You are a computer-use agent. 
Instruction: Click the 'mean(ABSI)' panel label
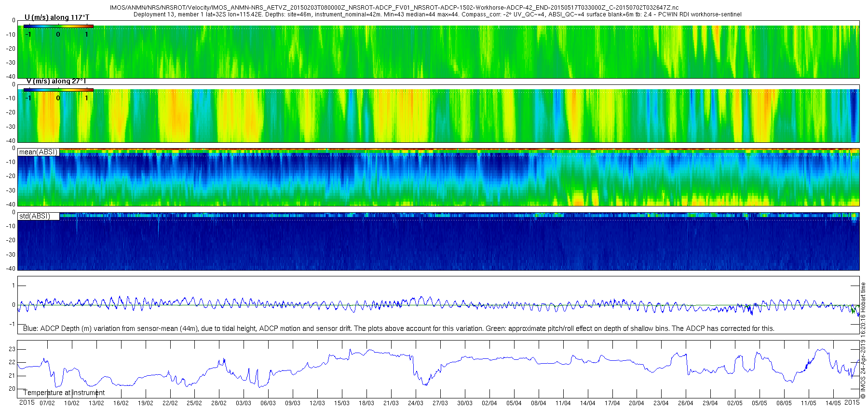[39, 152]
